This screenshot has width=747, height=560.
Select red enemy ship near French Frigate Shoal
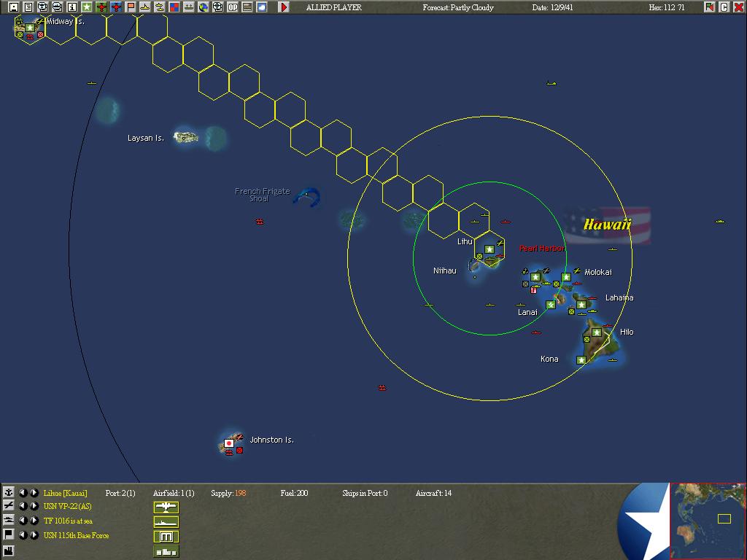pos(260,222)
